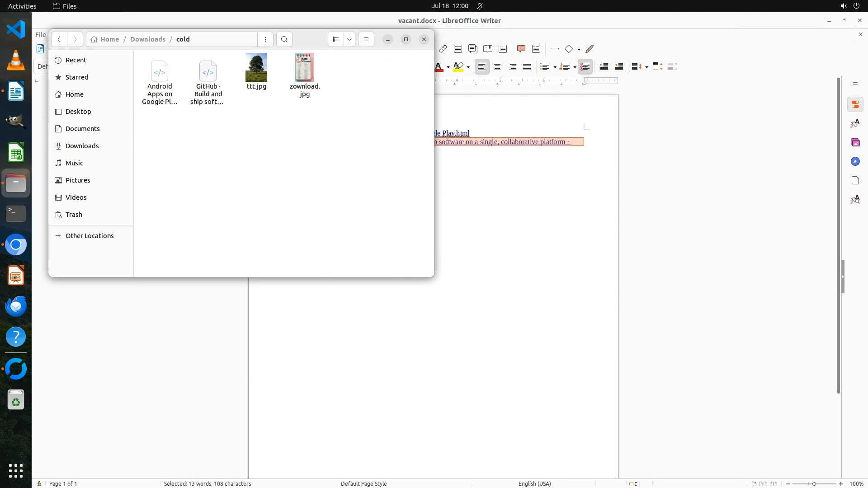Screen dimensions: 868x488
Task: Select the ttt.jpg tree thumbnail
Action: 256,67
